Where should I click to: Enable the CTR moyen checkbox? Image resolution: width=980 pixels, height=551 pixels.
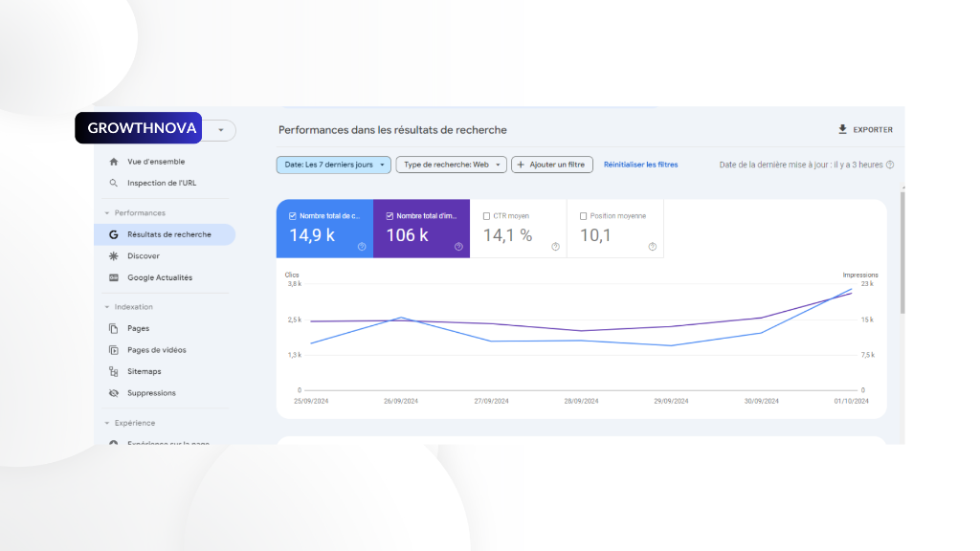click(486, 216)
